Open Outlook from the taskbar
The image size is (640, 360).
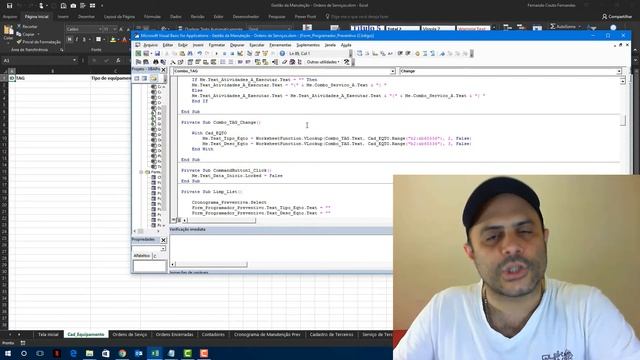point(139,353)
